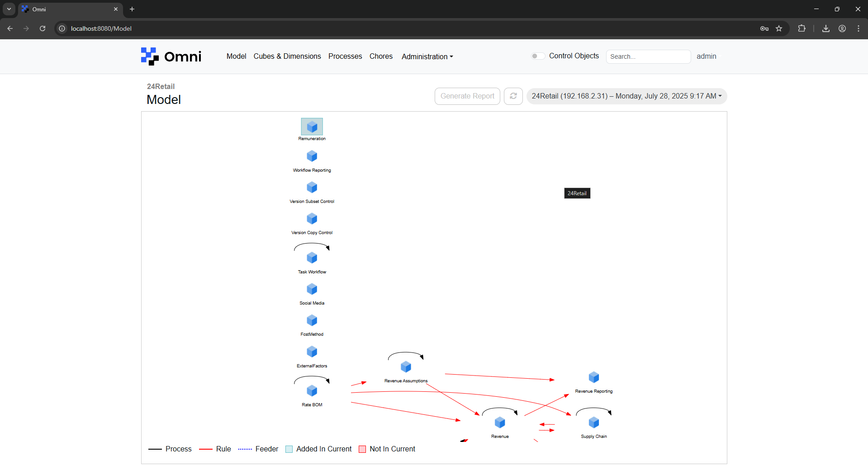Select the Remuneration cube node

pyautogui.click(x=312, y=127)
